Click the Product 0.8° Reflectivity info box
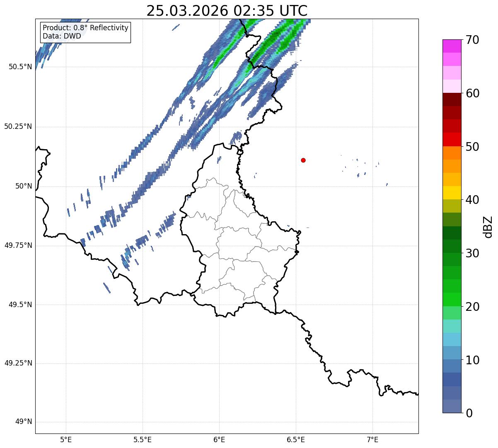498x448 pixels. coord(86,32)
